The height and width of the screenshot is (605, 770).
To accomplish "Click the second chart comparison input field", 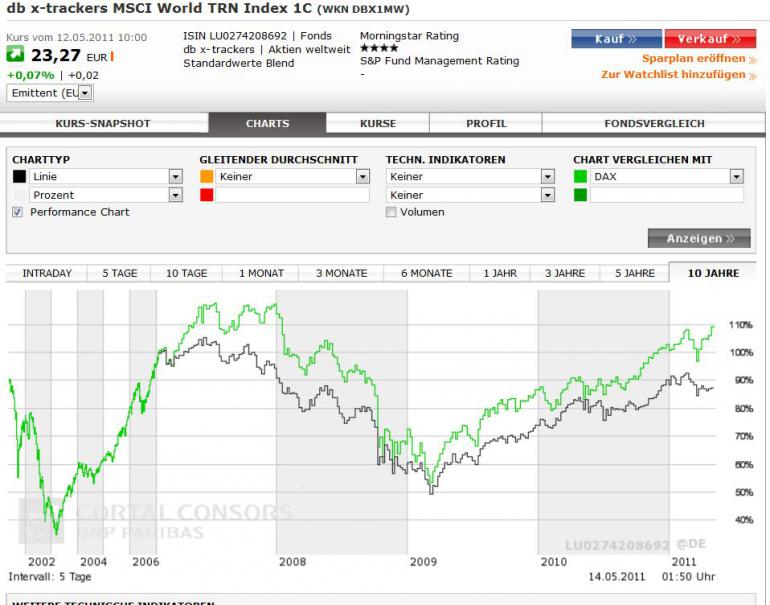I will click(x=667, y=195).
